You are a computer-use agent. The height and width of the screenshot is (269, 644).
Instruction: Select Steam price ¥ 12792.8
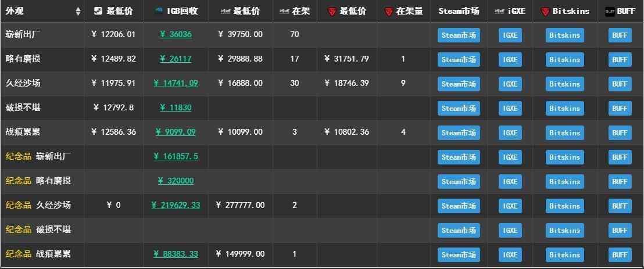[113, 107]
